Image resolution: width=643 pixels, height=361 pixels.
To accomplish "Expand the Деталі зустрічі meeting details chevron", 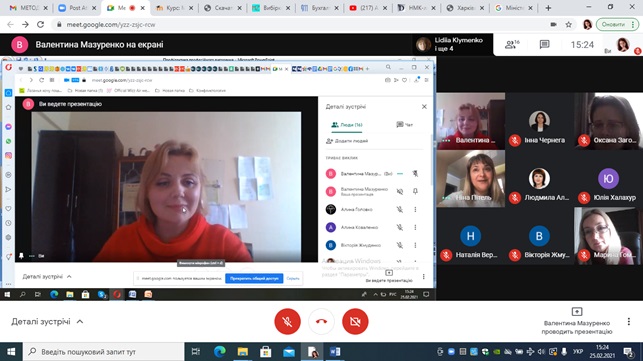I will pos(80,322).
